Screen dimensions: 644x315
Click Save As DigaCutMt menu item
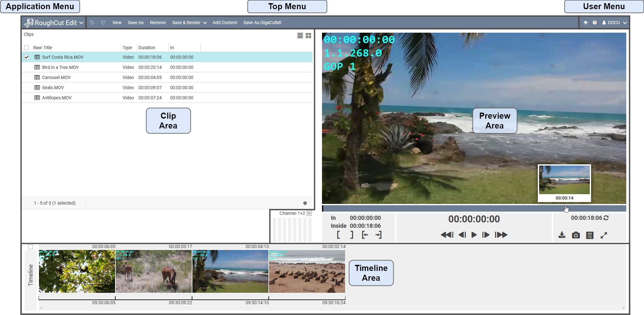[262, 23]
